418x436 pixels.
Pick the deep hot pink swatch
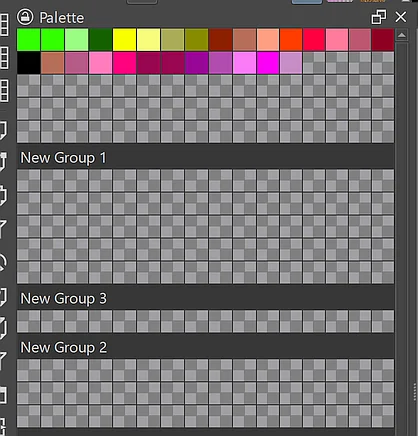(124, 63)
